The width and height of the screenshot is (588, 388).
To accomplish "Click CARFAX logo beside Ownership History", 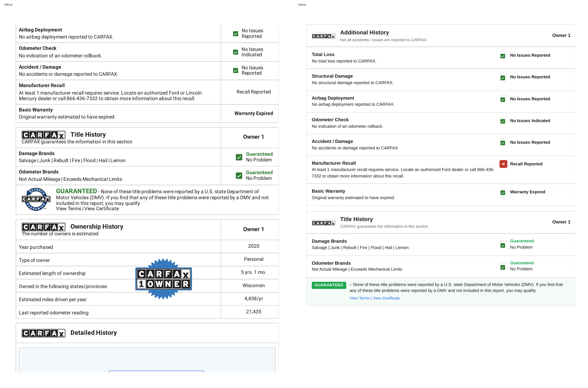I will 44,227.
